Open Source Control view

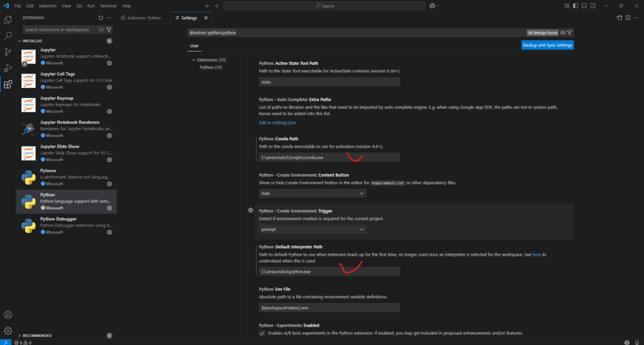8,52
